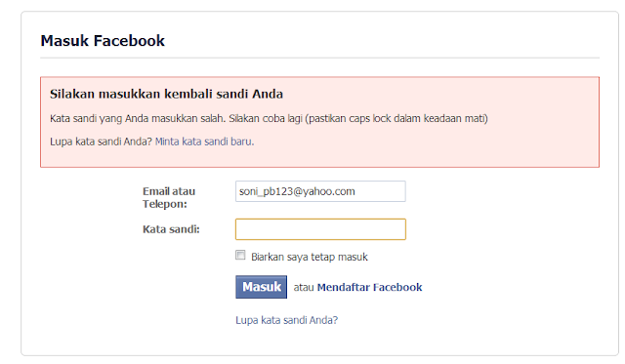
Task: Open the Mendaftar Facebook link
Action: coord(369,287)
